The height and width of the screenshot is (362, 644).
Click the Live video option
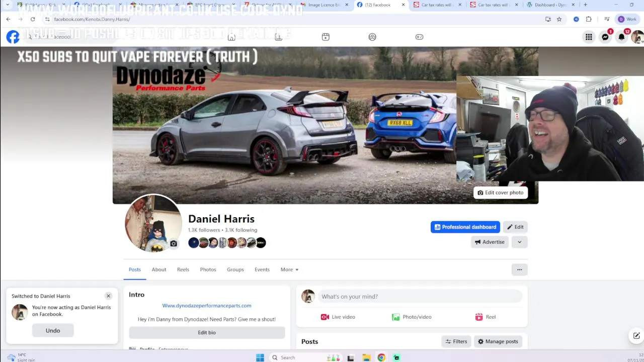tap(338, 317)
